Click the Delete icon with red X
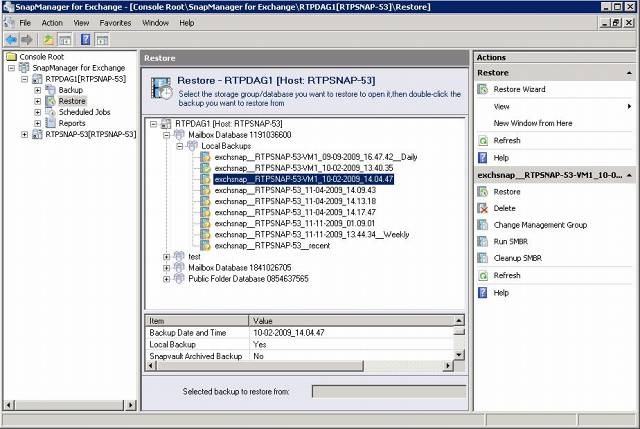The height and width of the screenshot is (429, 640). pos(483,208)
